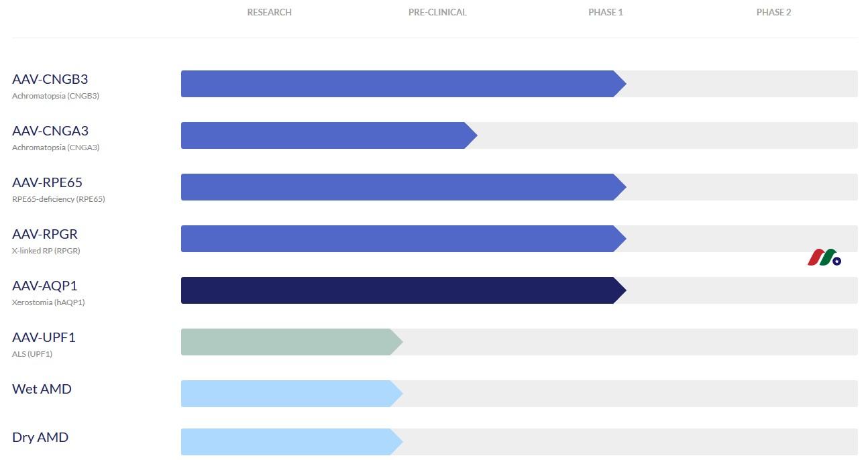Open the AAV-UPF1 program name
This screenshot has width=868, height=460.
pos(44,337)
